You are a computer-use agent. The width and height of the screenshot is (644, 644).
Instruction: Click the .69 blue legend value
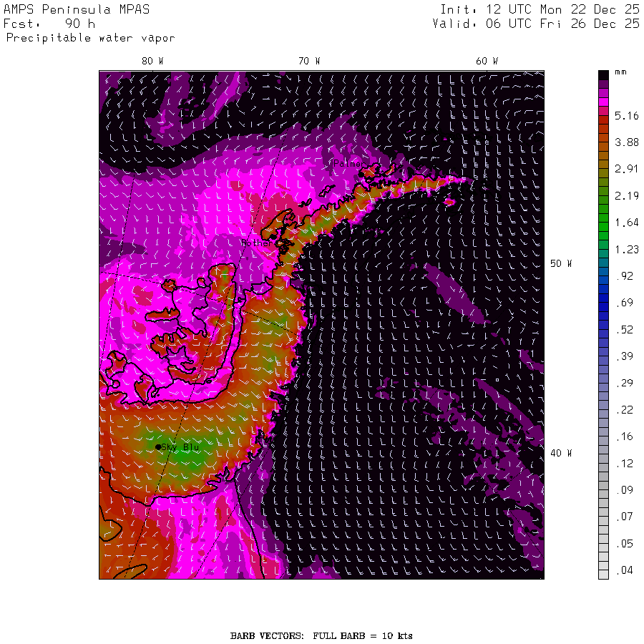coord(625,303)
